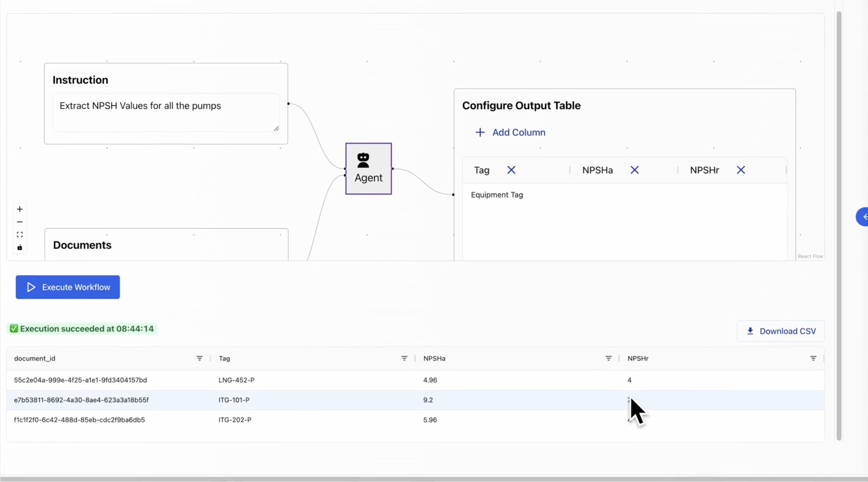The image size is (868, 482).
Task: Open filter menu for NPSHa column
Action: tap(608, 358)
